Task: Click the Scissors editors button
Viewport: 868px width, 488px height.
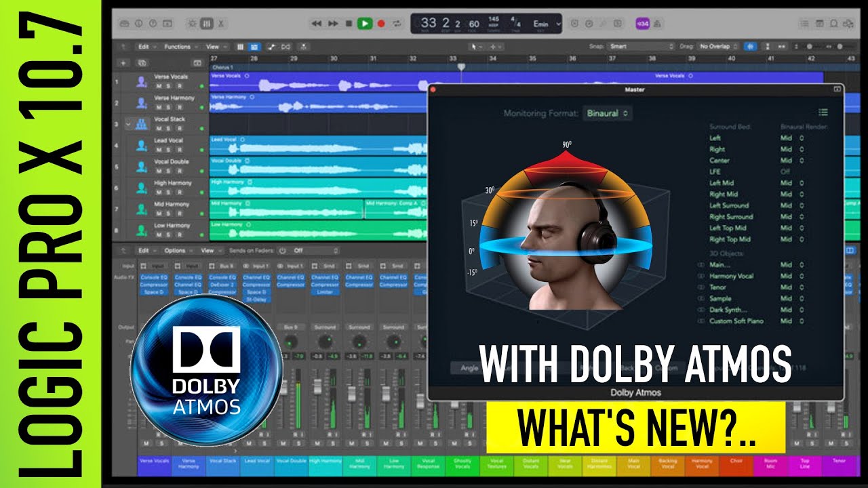Action: (x=222, y=23)
